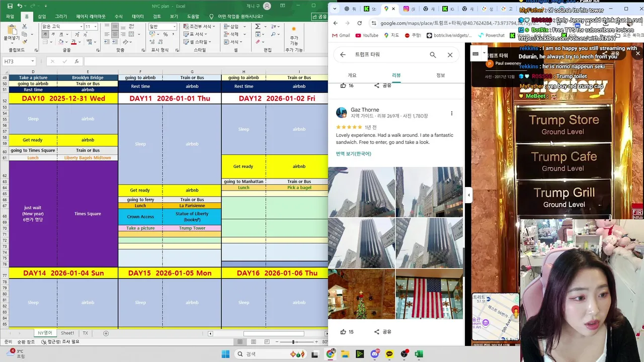Image resolution: width=644 pixels, height=362 pixels.
Task: Open Gaz Thorne review options menu
Action: (x=451, y=113)
